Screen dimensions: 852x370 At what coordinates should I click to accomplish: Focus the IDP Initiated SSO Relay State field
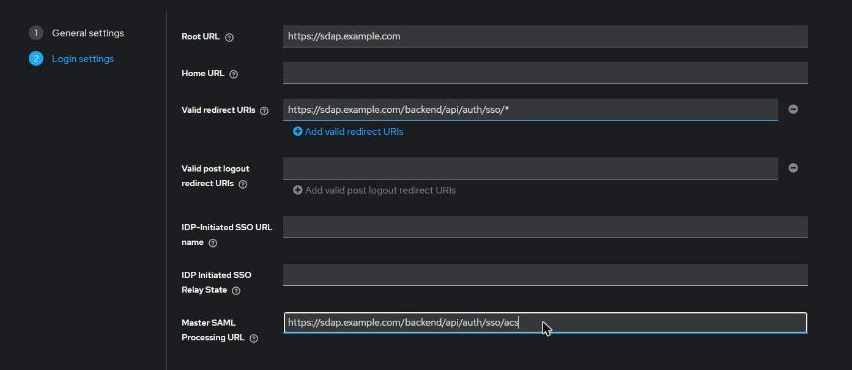click(x=545, y=275)
